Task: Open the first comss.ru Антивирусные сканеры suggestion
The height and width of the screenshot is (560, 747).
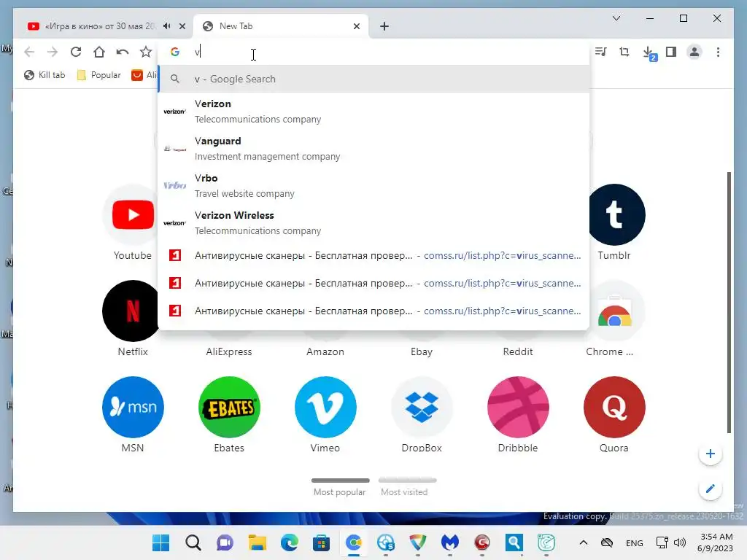Action: (374, 256)
